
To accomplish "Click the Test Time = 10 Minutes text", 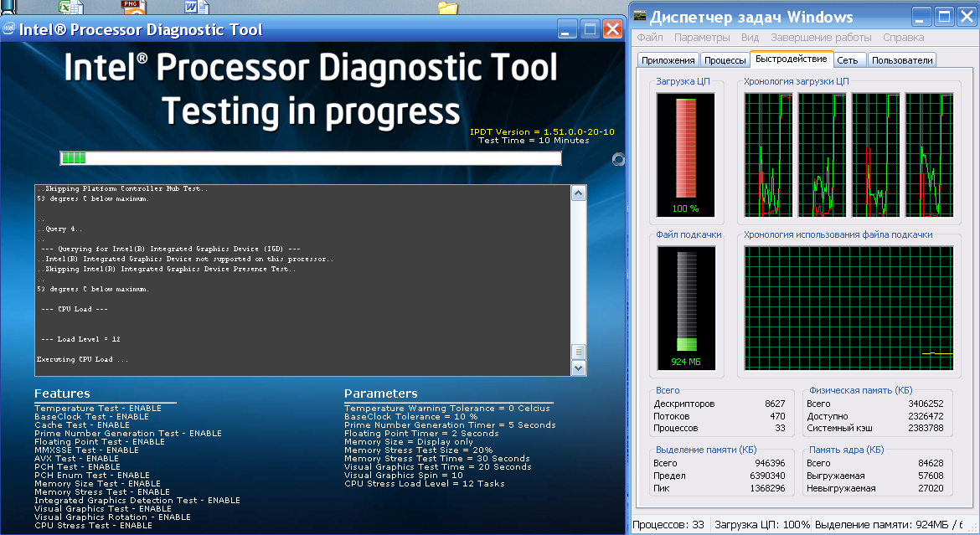I will tap(534, 141).
